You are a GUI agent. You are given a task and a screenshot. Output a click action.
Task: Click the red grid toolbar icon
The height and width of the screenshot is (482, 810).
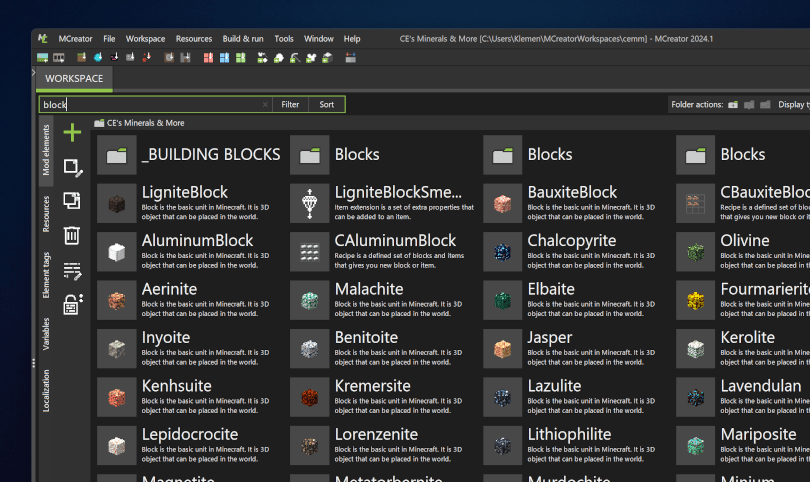click(x=208, y=58)
